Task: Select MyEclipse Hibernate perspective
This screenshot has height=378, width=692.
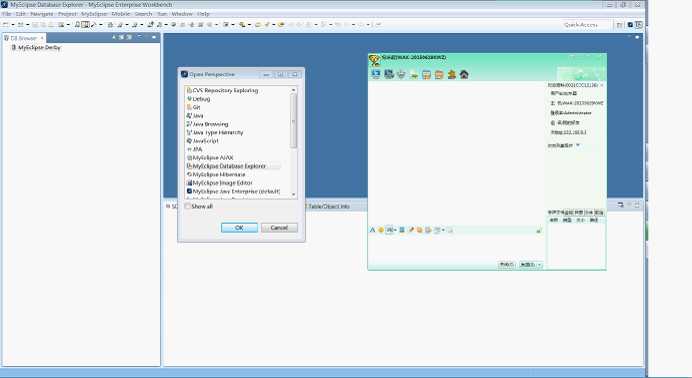Action: click(216, 174)
